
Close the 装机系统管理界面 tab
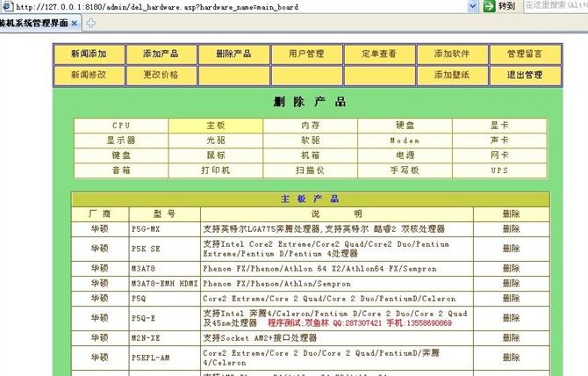pyautogui.click(x=75, y=23)
